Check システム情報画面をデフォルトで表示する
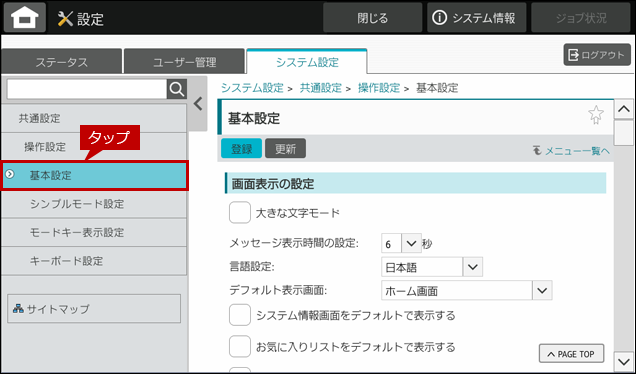This screenshot has height=374, width=636. 240,315
